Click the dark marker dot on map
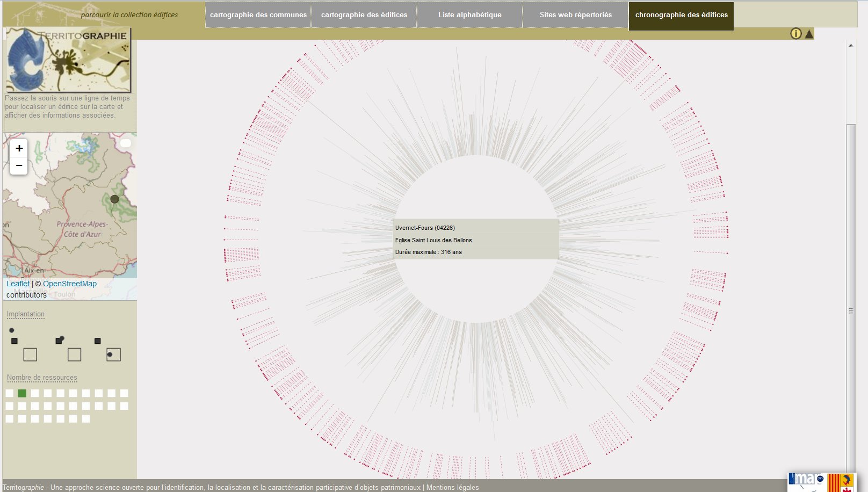This screenshot has height=492, width=868. [x=114, y=199]
